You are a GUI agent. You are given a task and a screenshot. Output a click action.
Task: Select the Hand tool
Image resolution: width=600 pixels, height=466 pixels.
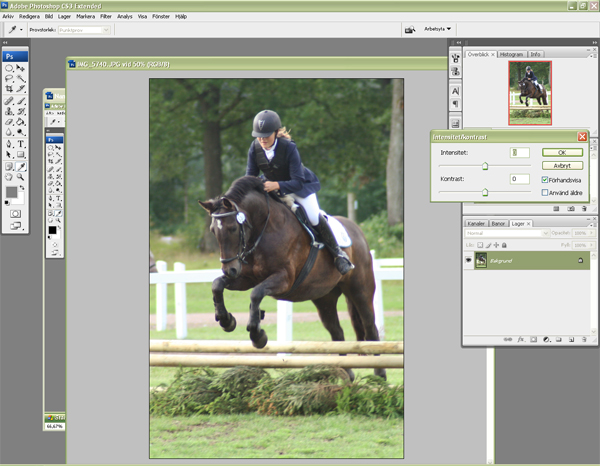[x=9, y=177]
